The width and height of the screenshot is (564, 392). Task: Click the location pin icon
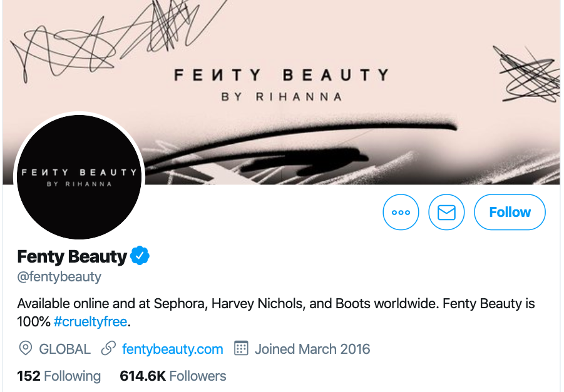[26, 349]
